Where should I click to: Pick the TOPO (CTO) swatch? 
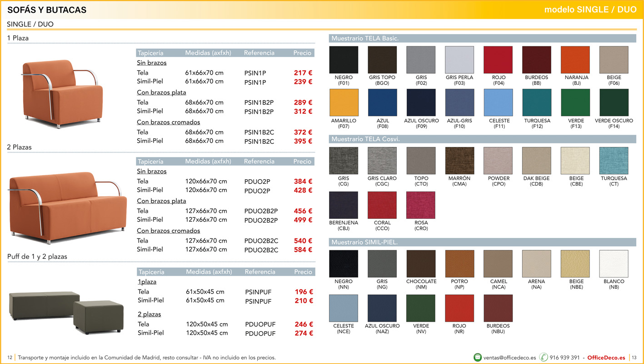coord(421,161)
